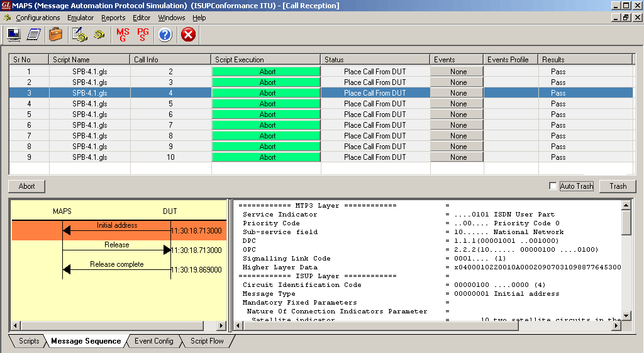Restore the inner Call Reception child window
The height and width of the screenshot is (353, 644).
(626, 18)
